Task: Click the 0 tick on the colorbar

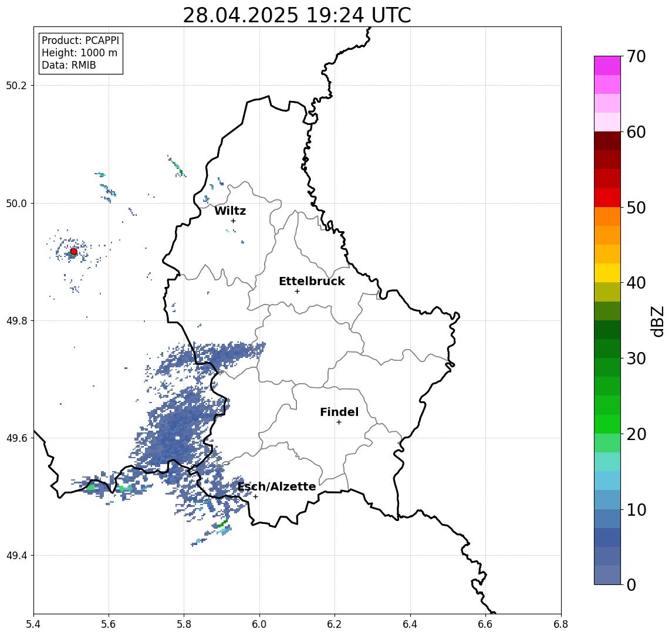Action: 632,584
